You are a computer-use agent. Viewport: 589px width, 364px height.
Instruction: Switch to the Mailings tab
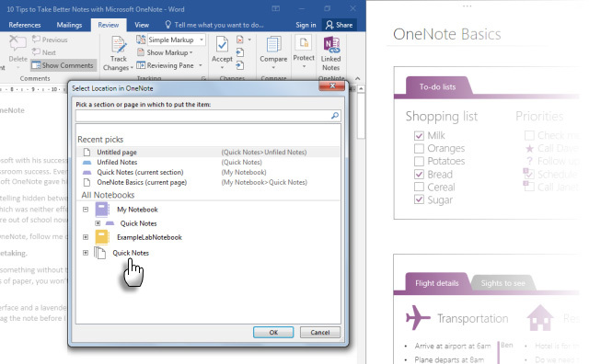click(69, 25)
